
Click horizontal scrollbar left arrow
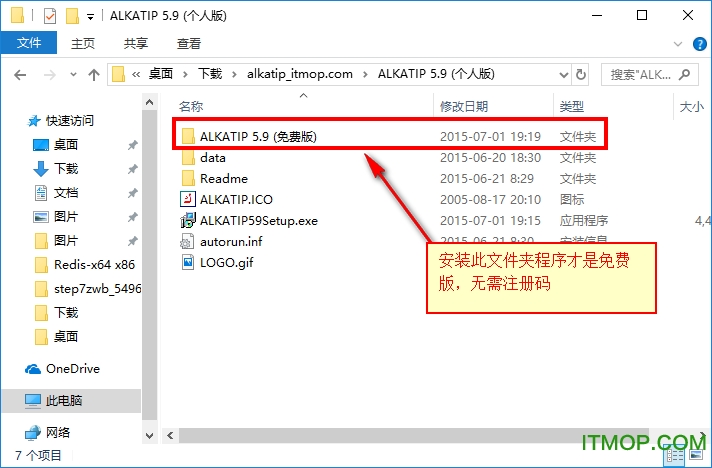point(170,435)
